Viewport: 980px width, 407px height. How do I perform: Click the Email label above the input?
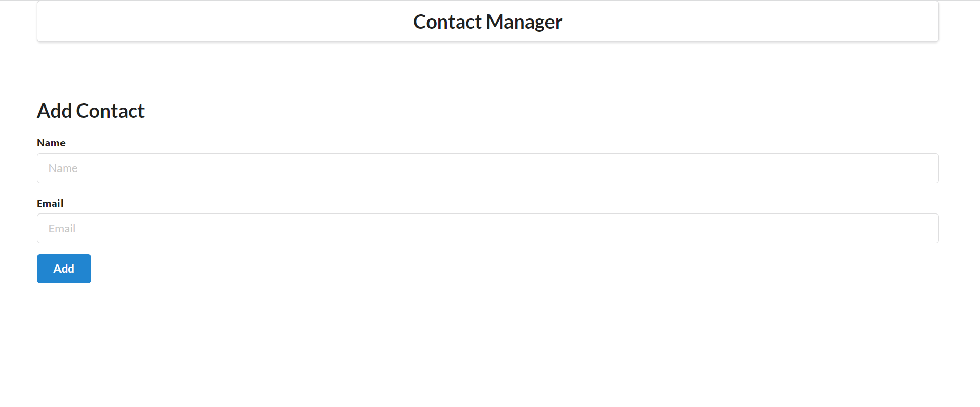click(x=50, y=203)
